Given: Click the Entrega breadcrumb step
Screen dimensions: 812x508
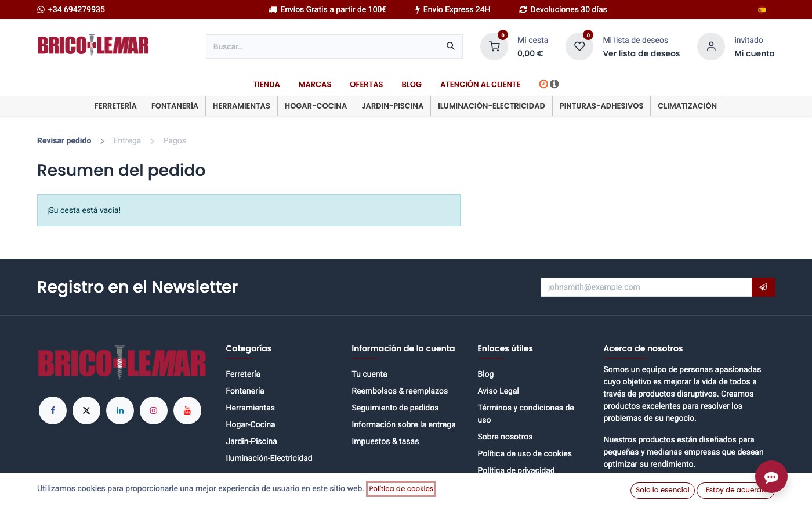Looking at the screenshot, I should 127,140.
